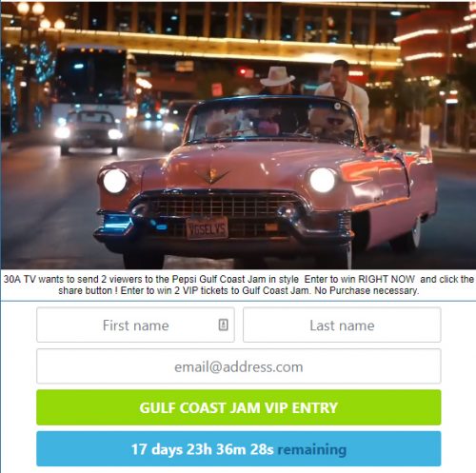
Task: Select the Last name text box
Action: tap(342, 325)
